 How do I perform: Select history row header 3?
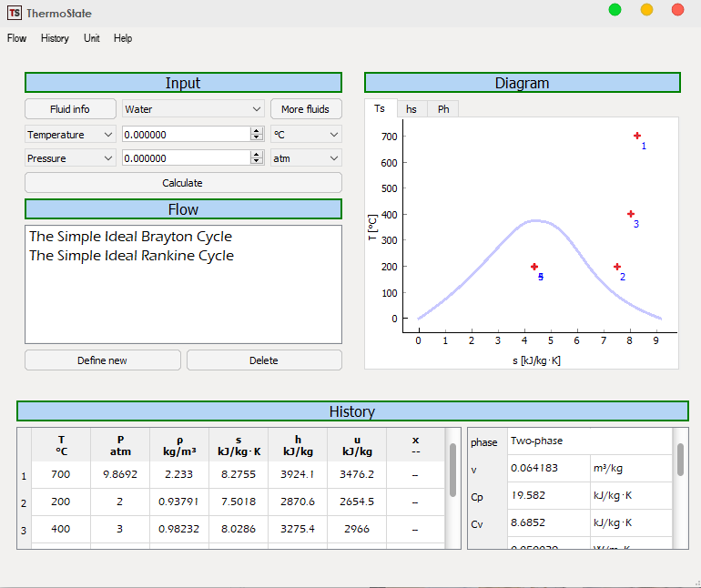(25, 531)
